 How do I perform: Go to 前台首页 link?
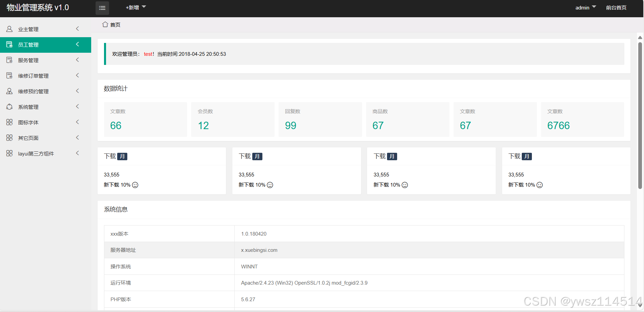pyautogui.click(x=616, y=7)
